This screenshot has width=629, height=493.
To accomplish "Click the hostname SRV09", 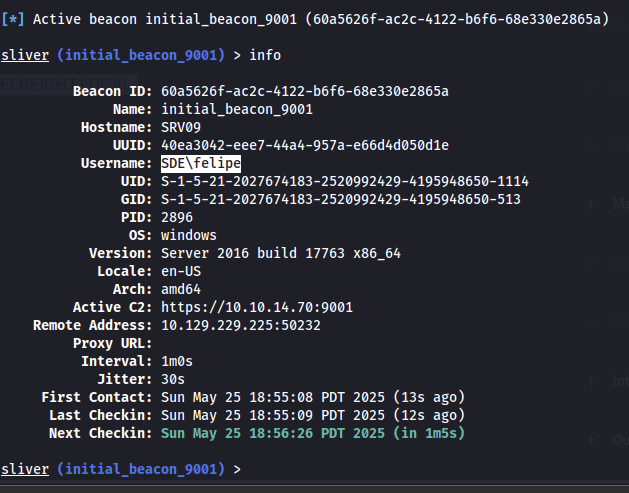I will click(x=181, y=127).
